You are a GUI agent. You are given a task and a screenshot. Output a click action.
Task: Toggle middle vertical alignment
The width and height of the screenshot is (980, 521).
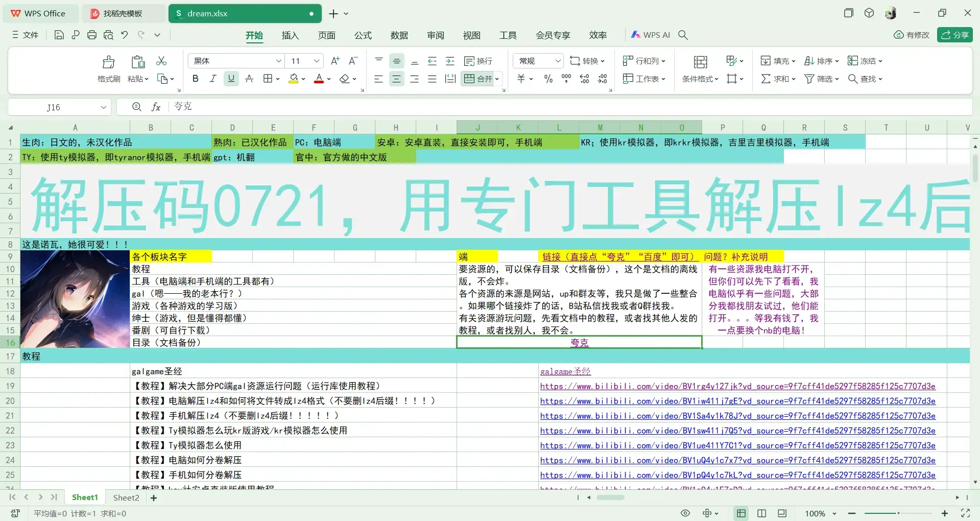click(397, 61)
